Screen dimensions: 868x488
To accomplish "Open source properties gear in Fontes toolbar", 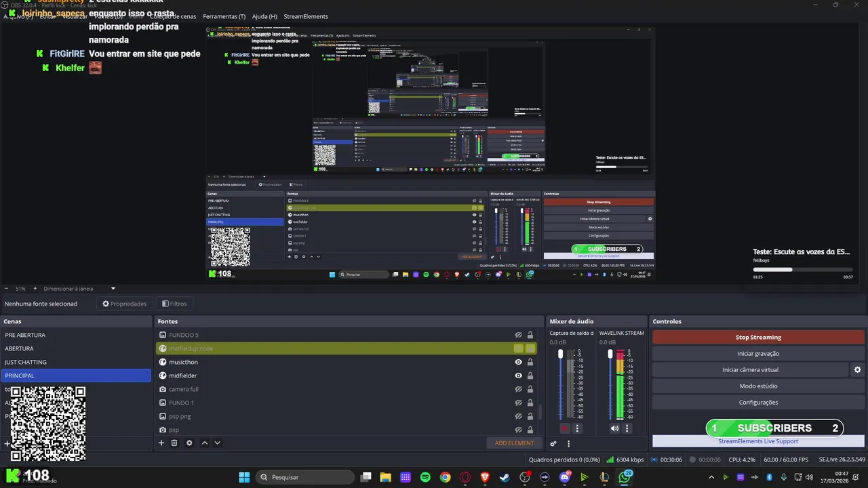I will [189, 443].
